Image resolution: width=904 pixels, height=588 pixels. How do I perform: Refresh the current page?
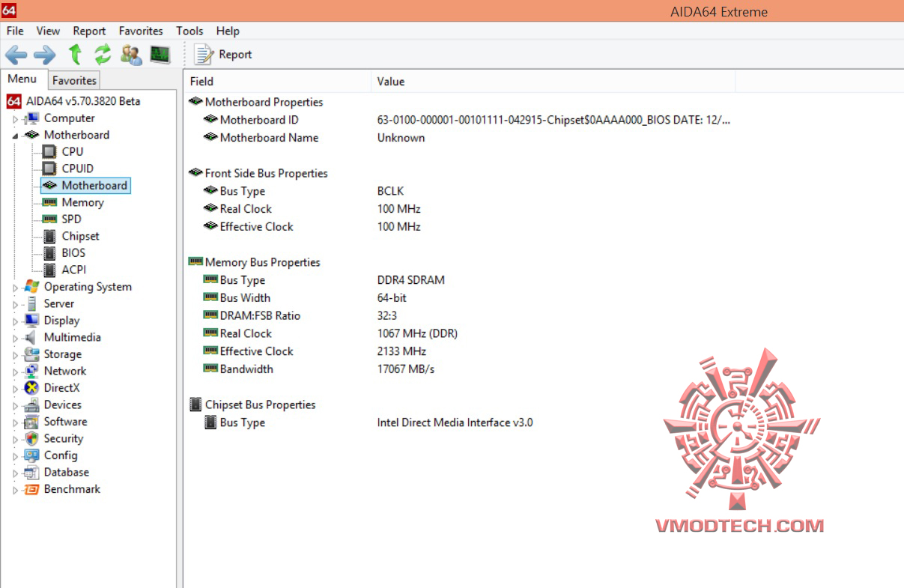[x=103, y=55]
